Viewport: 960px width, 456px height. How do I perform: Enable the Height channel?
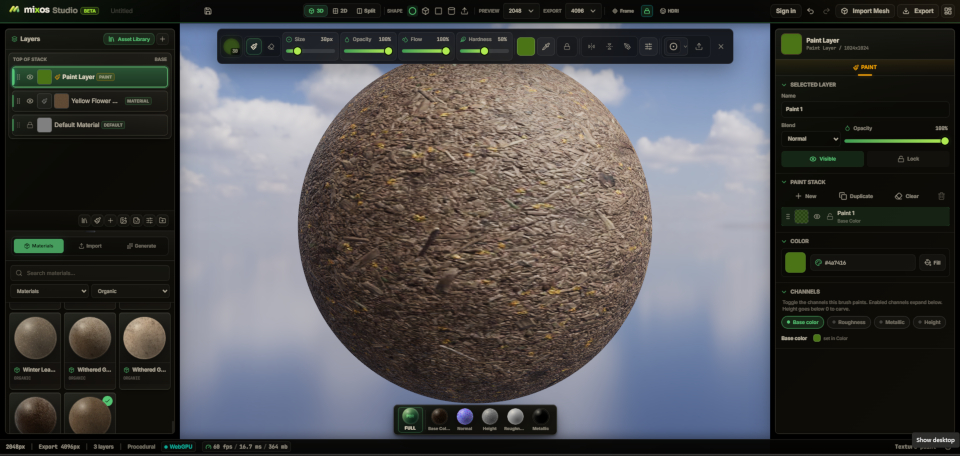pos(929,322)
